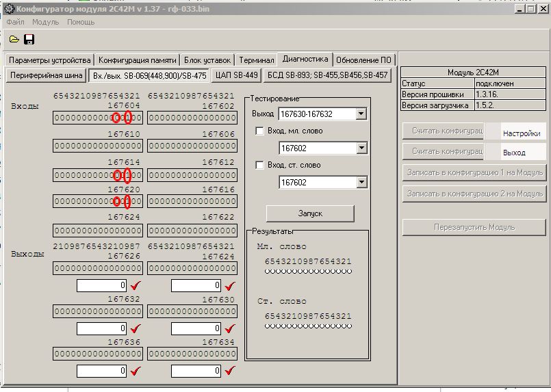The width and height of the screenshot is (551, 392).
Task: Click 'Перезапустить Модуль' button
Action: click(x=474, y=227)
